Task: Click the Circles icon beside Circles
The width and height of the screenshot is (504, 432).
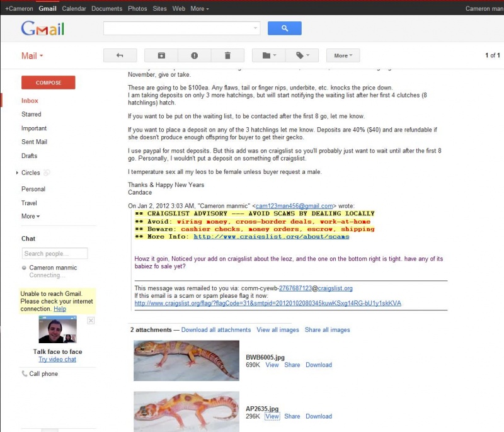Action: tap(47, 173)
